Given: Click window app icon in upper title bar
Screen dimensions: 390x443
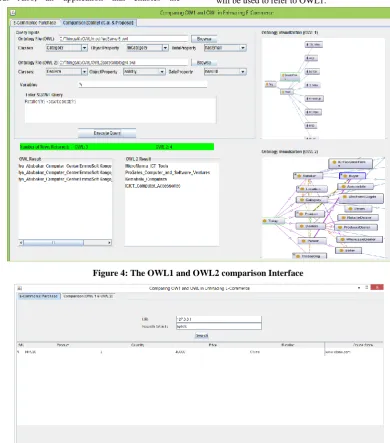Looking at the screenshot, I should click(13, 13).
